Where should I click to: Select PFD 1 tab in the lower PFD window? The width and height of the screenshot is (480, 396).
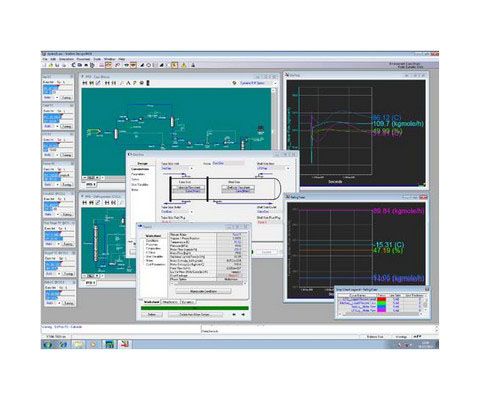tap(90, 282)
